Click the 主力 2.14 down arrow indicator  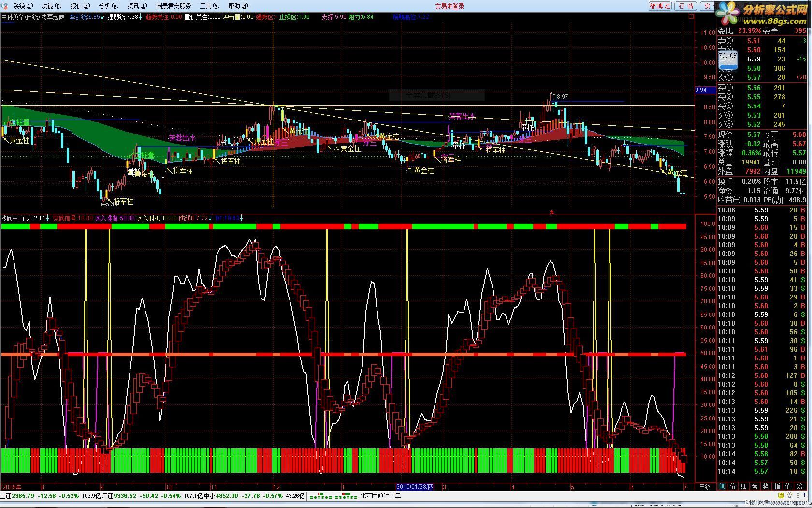click(x=48, y=218)
